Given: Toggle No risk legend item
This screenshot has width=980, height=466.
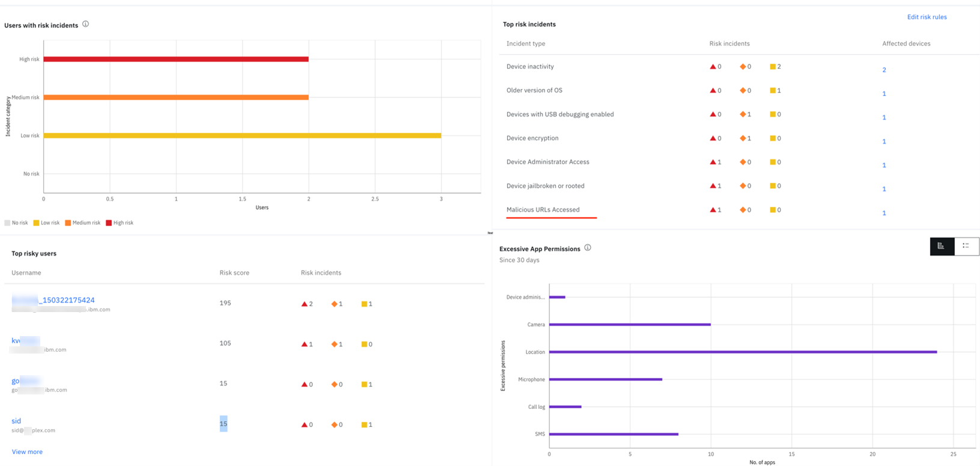Looking at the screenshot, I should click(x=16, y=222).
